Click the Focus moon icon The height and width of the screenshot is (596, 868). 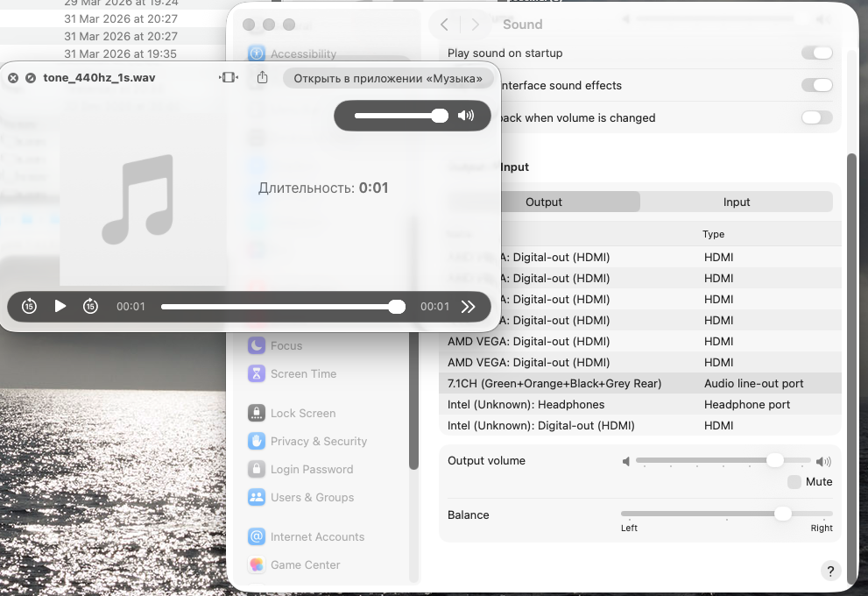tap(257, 345)
